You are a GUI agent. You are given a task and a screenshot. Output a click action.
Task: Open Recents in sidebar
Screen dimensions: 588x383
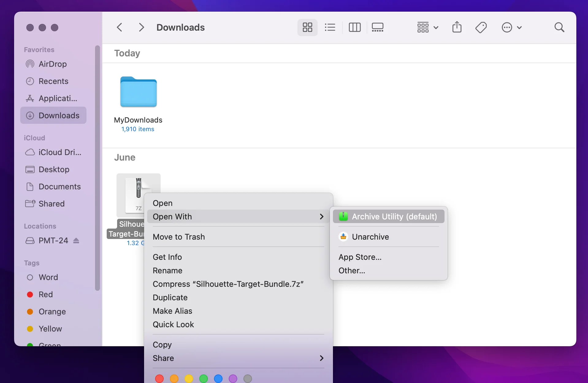pos(53,81)
